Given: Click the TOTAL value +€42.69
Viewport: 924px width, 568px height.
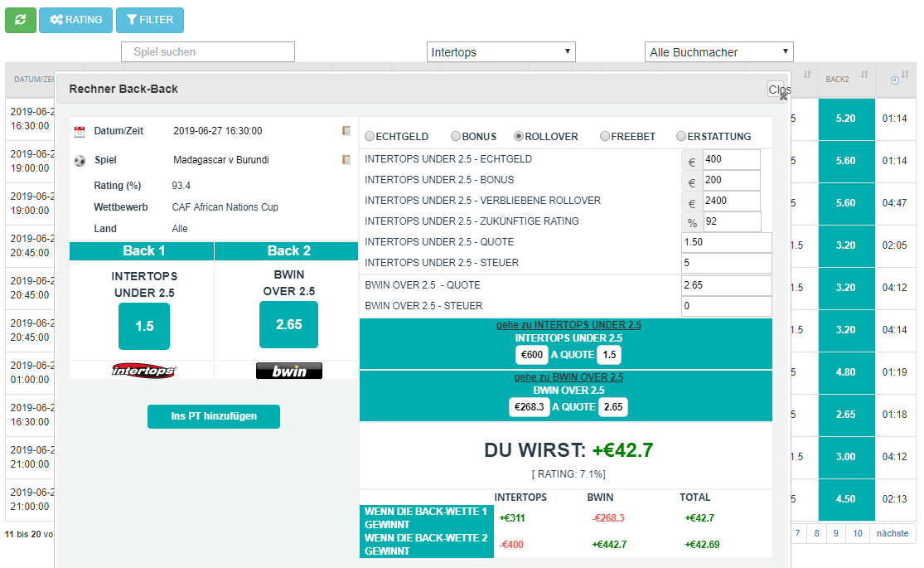Looking at the screenshot, I should point(702,545).
